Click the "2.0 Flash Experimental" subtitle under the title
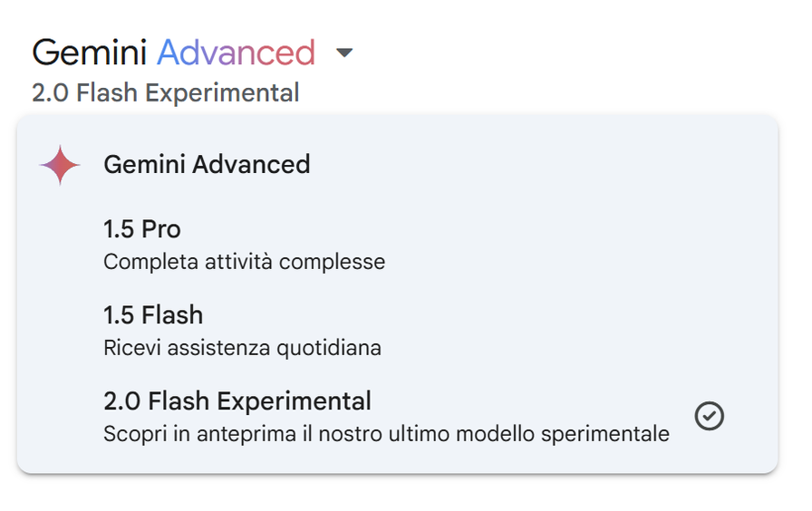Image resolution: width=812 pixels, height=511 pixels. pos(165,93)
